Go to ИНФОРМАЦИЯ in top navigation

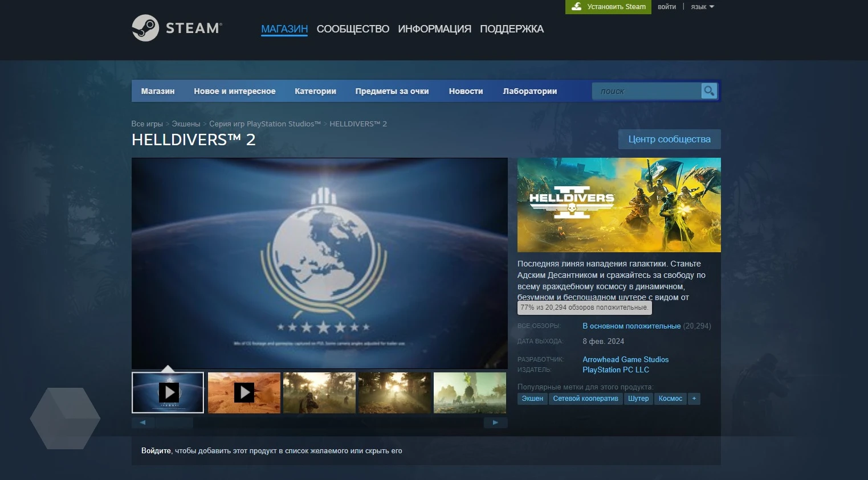(434, 29)
